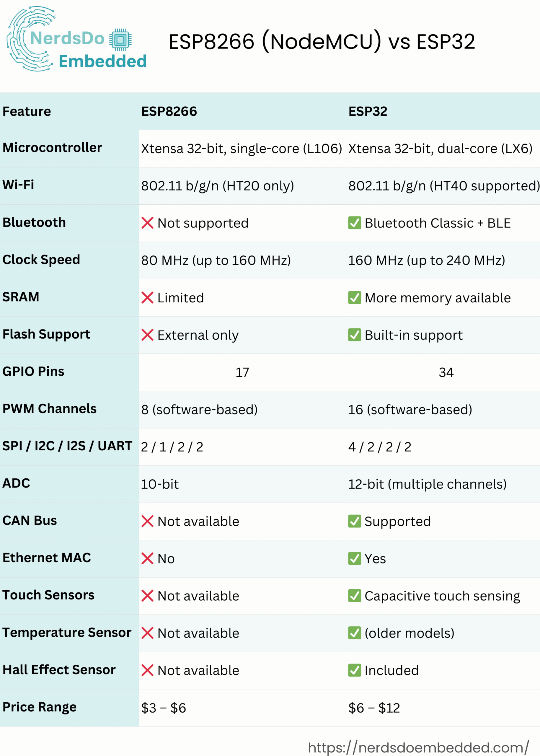Click green check beside Hall Effect Included
The height and width of the screenshot is (756, 540).
355,670
